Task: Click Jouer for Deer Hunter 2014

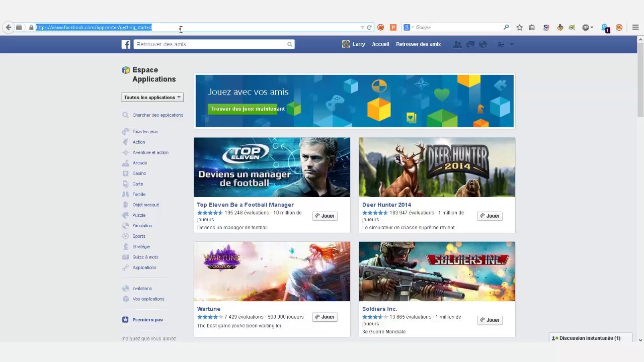Action: [490, 216]
